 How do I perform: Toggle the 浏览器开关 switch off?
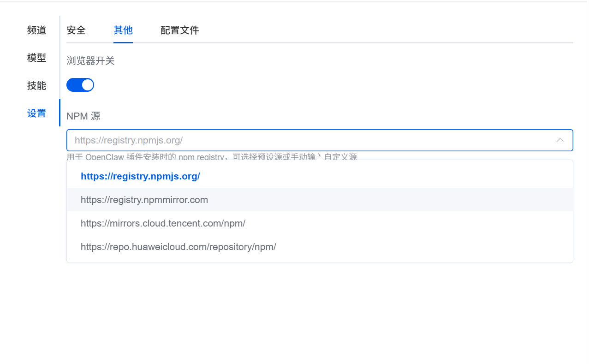click(x=80, y=85)
